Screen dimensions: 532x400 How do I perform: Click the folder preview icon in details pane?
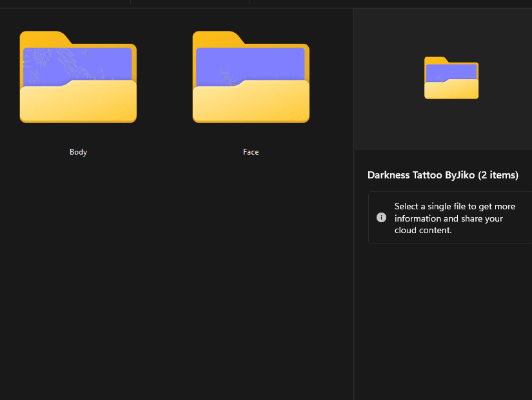[451, 78]
